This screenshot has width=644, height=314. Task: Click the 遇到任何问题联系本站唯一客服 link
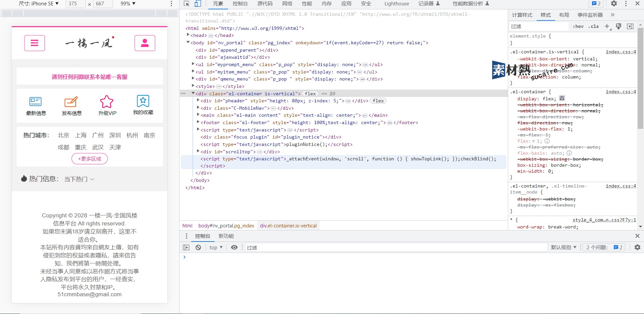click(90, 77)
